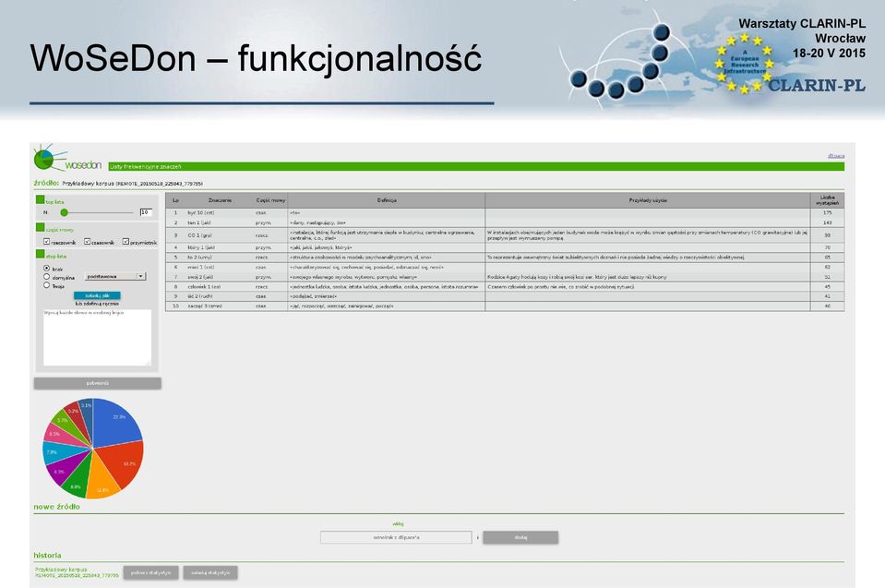Image resolution: width=885 pixels, height=588 pixels.
Task: Click the dspace link input field
Action: coord(396,537)
